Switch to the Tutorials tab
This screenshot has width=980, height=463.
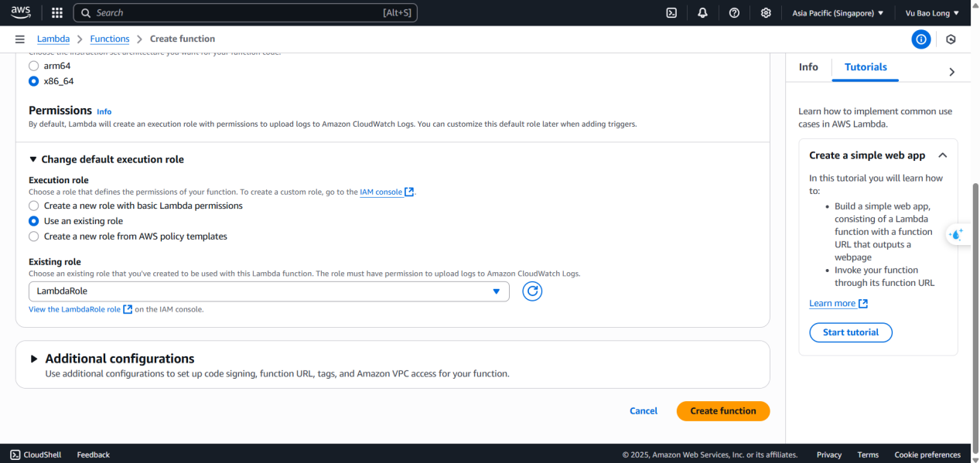tap(866, 67)
